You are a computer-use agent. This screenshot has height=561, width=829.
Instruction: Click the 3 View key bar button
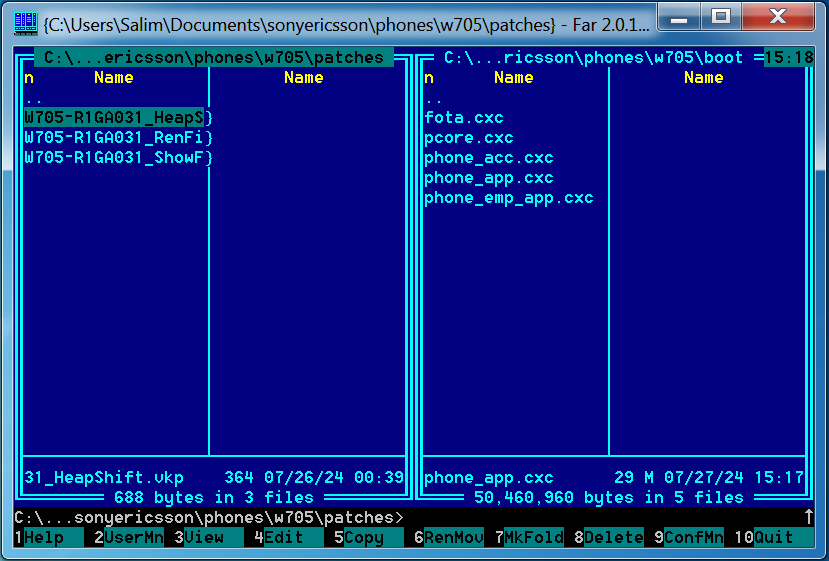[209, 538]
